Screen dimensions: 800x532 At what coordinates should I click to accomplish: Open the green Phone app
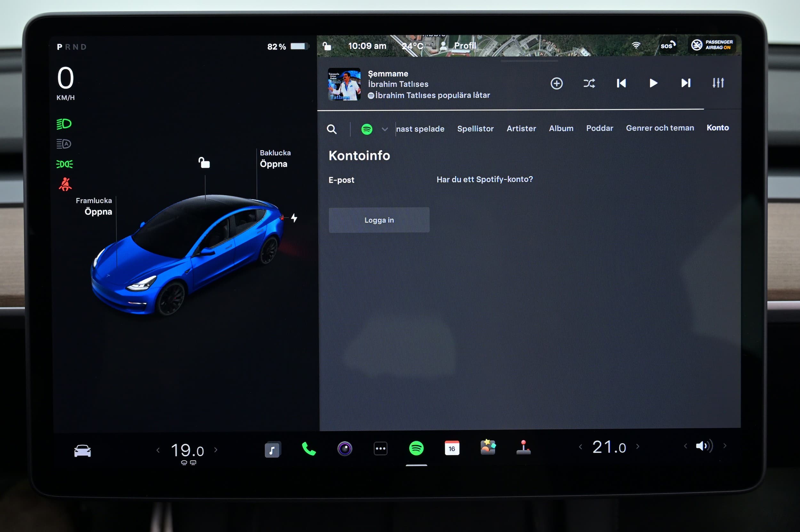click(308, 449)
